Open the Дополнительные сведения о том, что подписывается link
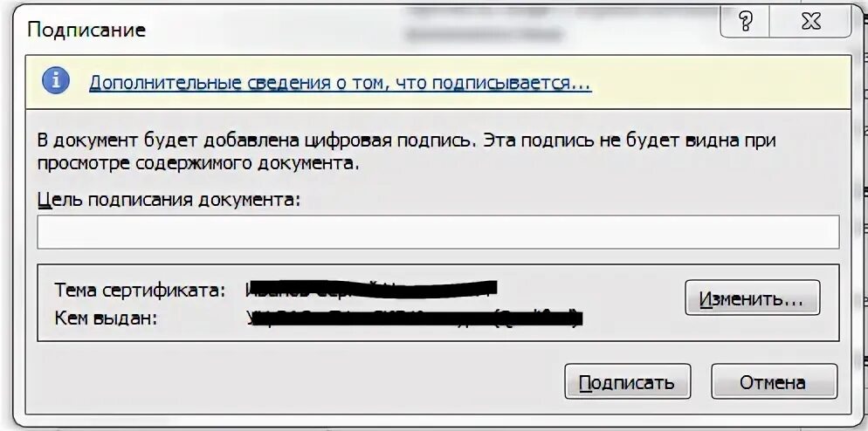Image resolution: width=868 pixels, height=431 pixels. coord(340,83)
